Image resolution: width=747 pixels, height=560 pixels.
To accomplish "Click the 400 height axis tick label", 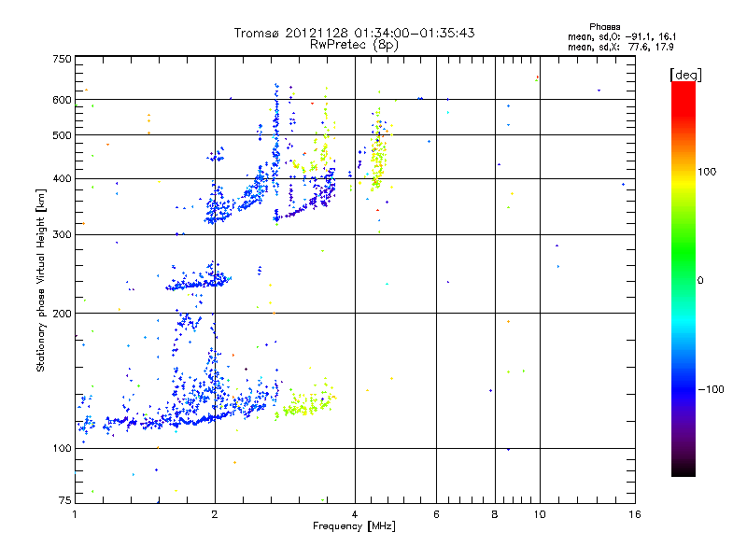I will pos(62,179).
